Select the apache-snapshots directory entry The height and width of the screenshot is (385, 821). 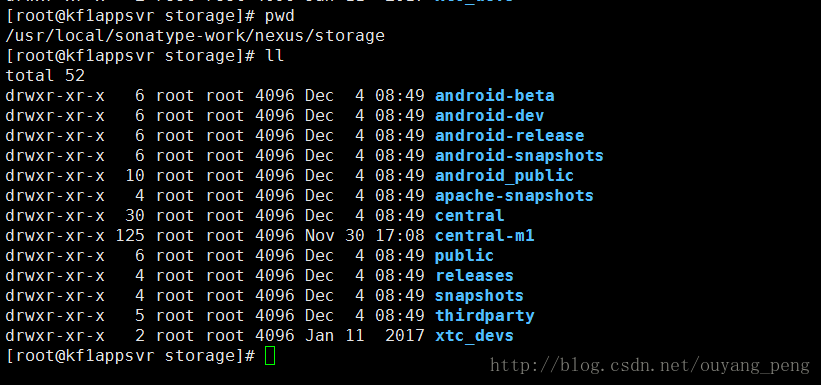pos(514,196)
